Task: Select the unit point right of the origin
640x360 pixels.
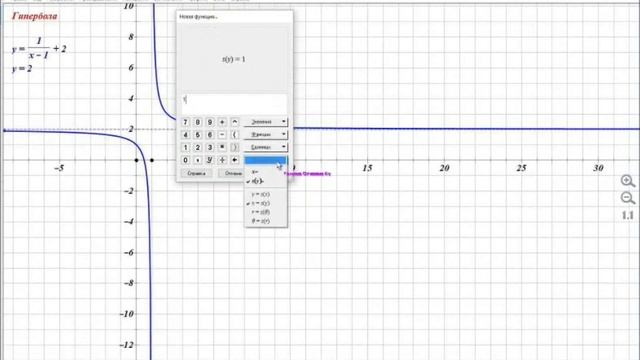Action: tap(152, 160)
